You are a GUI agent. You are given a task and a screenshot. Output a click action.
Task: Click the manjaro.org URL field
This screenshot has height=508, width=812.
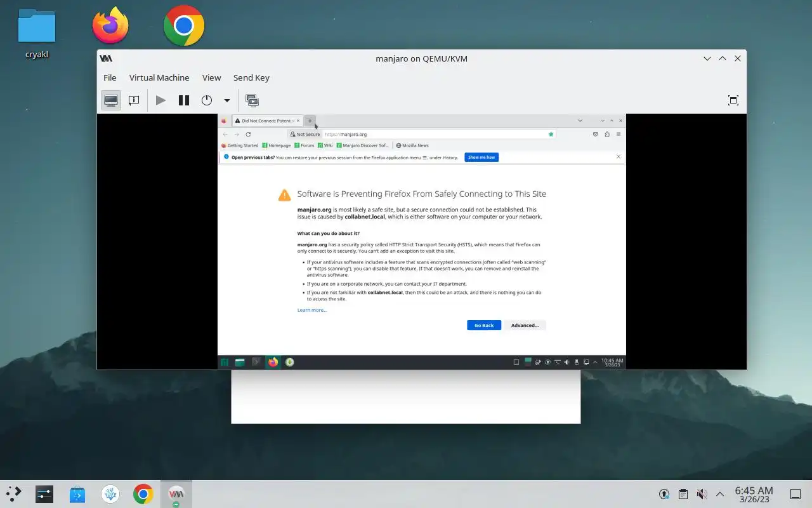435,134
